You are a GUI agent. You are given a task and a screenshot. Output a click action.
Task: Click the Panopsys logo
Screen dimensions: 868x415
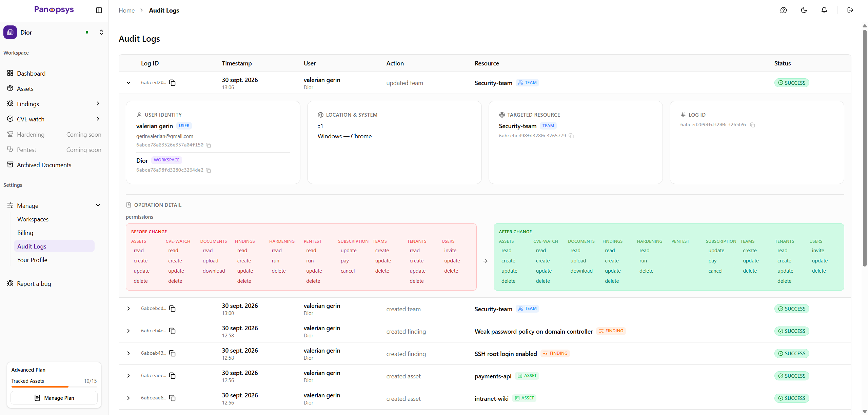tap(54, 9)
